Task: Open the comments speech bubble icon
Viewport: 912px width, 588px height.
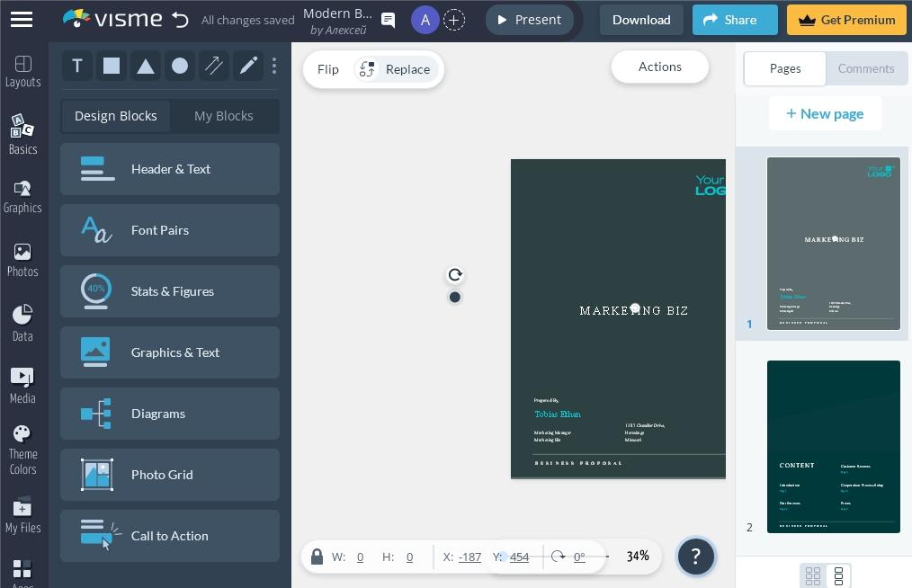Action: [x=389, y=20]
